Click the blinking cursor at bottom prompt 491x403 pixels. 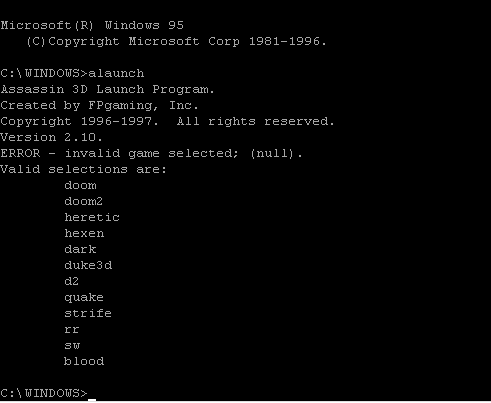[x=92, y=400]
